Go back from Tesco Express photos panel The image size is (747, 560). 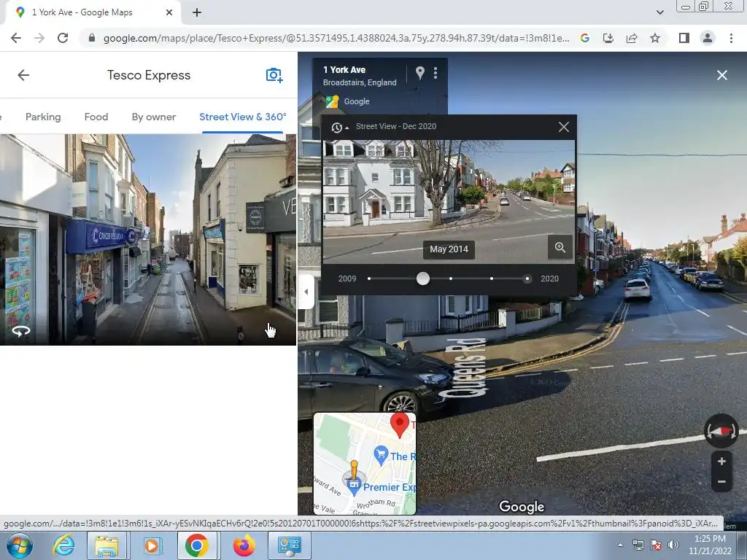coord(23,75)
